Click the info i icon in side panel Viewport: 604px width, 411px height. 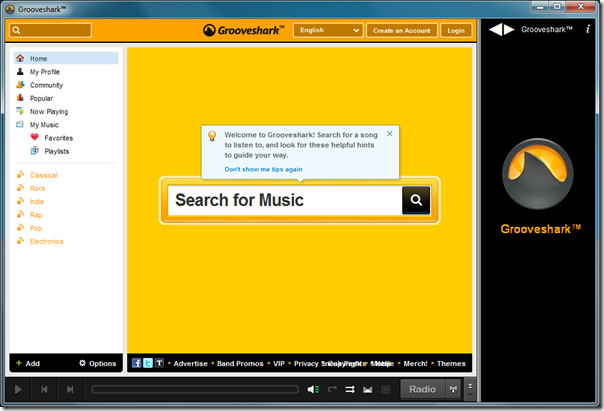tap(588, 29)
